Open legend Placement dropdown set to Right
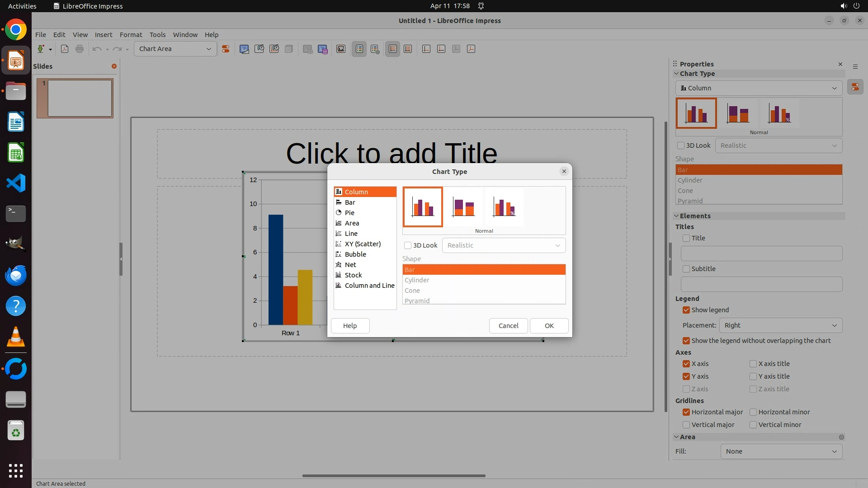 [x=780, y=325]
